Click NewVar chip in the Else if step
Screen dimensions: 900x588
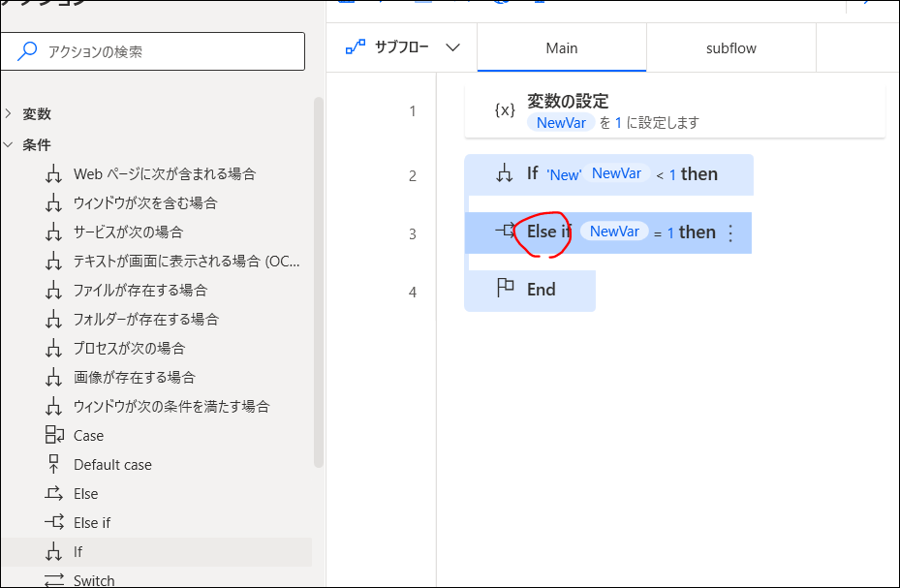[614, 232]
